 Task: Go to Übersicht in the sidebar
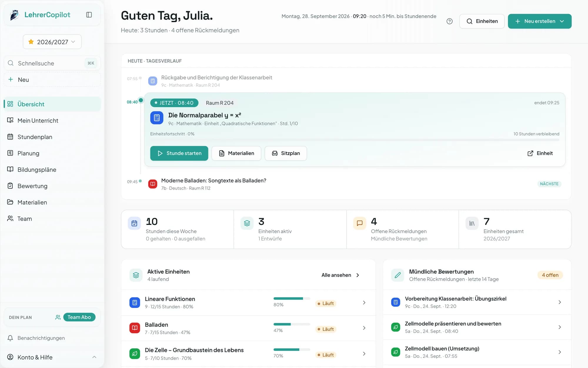(x=52, y=104)
